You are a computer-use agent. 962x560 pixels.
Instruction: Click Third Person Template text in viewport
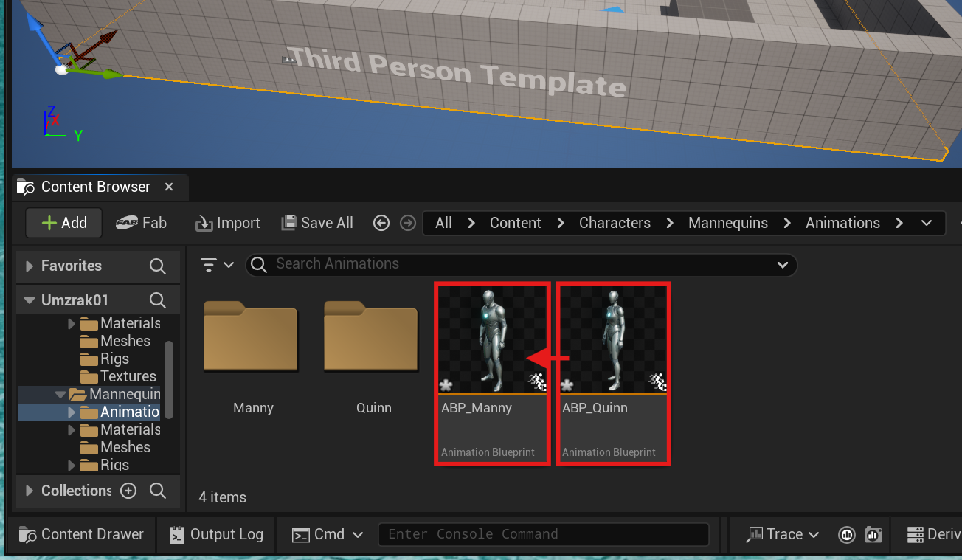456,72
